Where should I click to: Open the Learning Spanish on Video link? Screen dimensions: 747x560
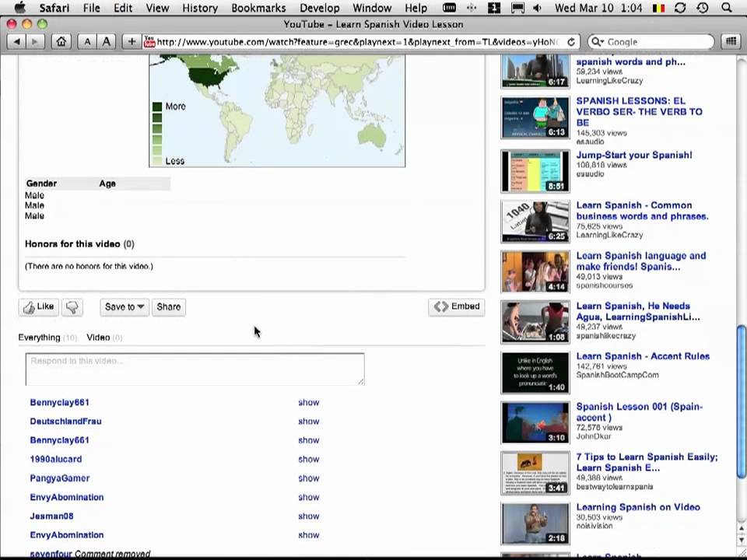coord(638,507)
